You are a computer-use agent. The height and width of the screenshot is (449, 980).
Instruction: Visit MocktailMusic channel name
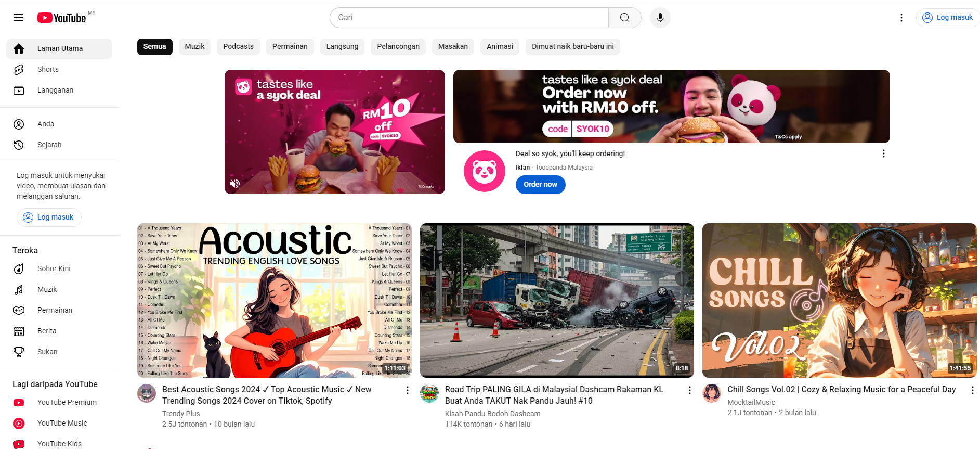751,402
